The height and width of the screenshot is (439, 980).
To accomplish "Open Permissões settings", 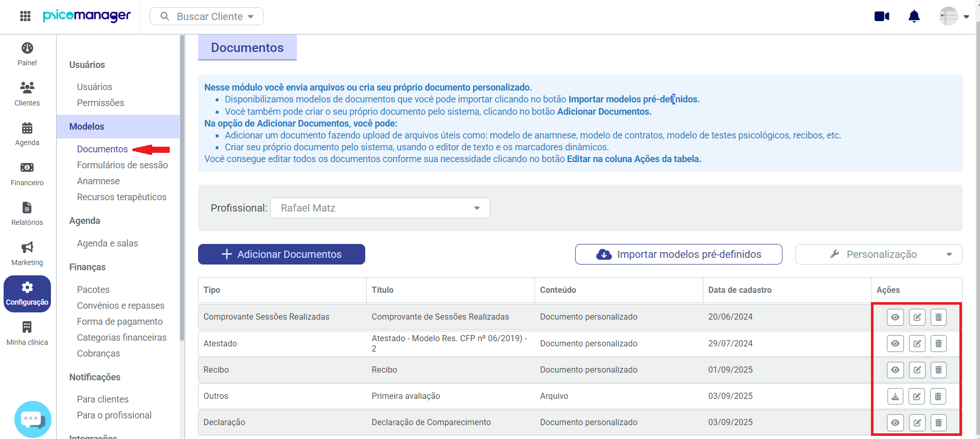I will coord(101,103).
